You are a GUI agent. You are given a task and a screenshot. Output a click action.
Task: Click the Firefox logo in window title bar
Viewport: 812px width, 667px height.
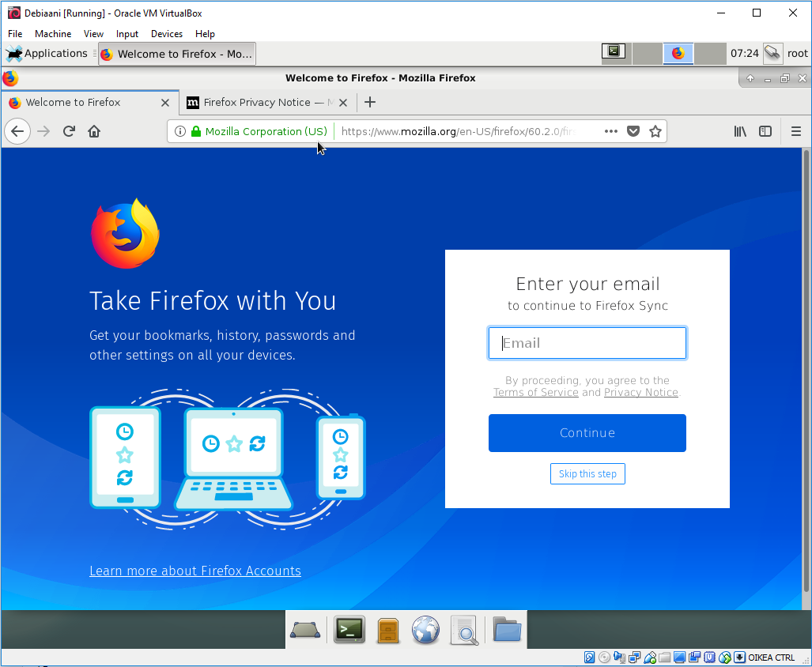10,78
